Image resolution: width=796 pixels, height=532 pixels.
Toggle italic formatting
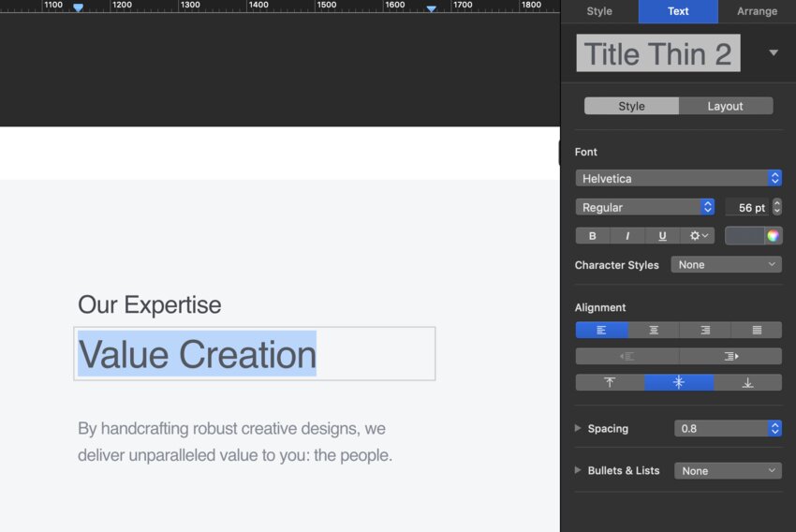coord(627,236)
